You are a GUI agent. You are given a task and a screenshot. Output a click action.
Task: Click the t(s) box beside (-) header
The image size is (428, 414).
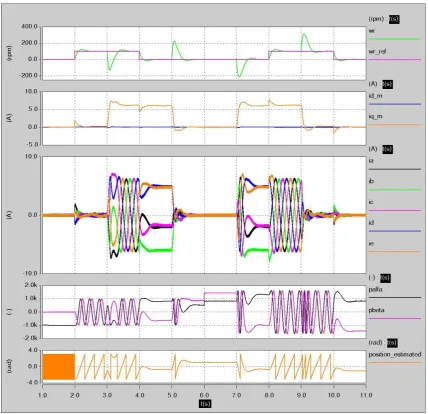385,278
